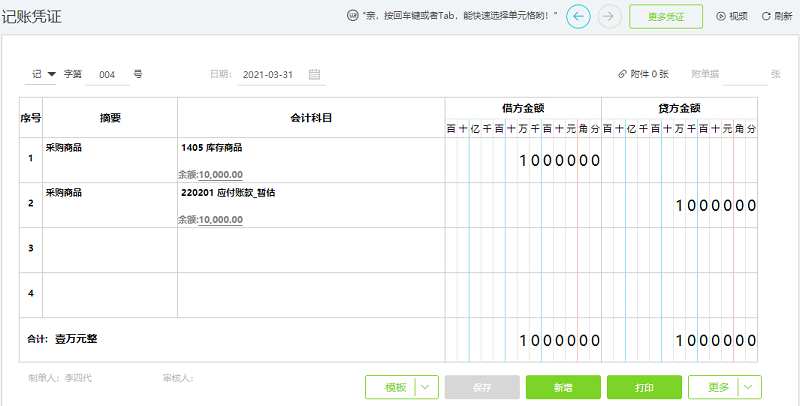The image size is (800, 406).
Task: Open balance link under 1405 库存商品
Action: (x=220, y=175)
